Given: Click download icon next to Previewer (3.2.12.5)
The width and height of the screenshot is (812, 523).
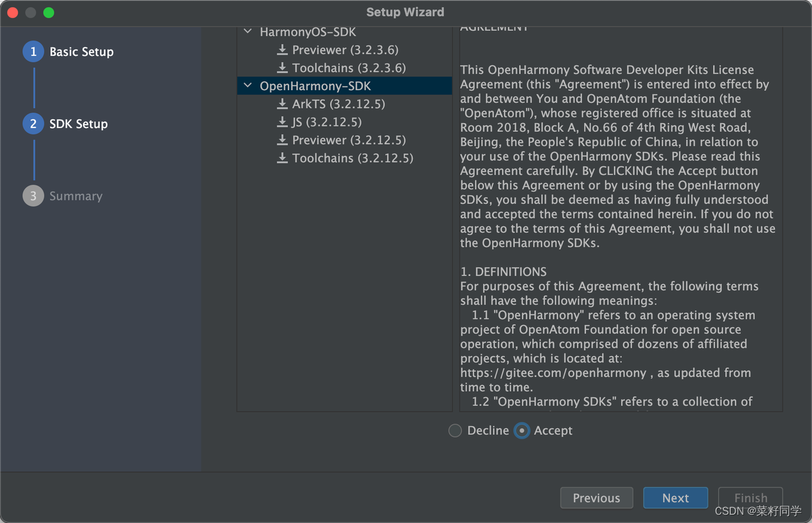Looking at the screenshot, I should pos(282,140).
